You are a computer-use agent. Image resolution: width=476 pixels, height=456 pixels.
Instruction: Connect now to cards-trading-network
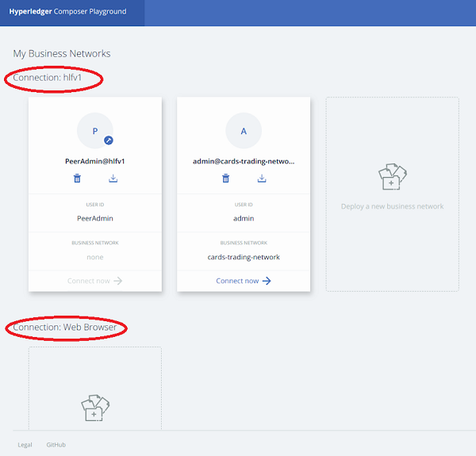pyautogui.click(x=244, y=281)
